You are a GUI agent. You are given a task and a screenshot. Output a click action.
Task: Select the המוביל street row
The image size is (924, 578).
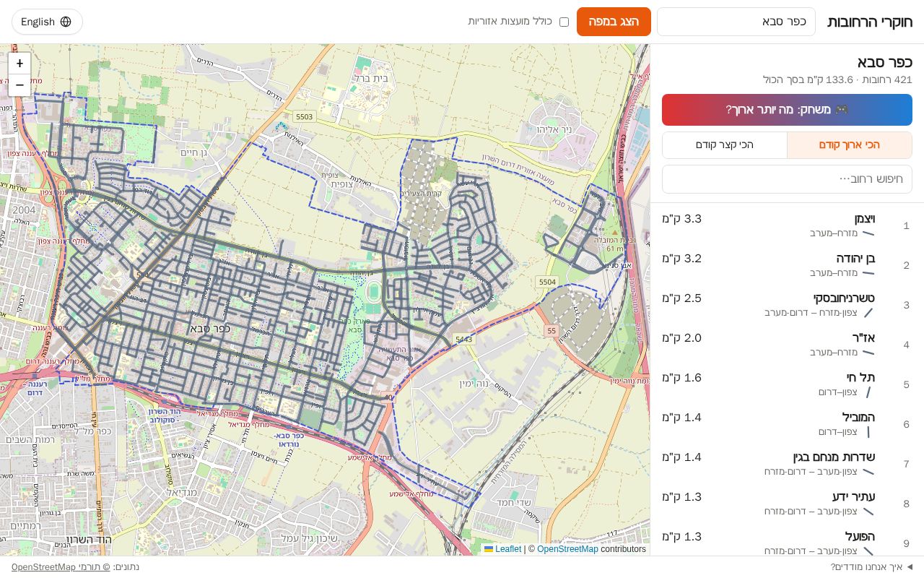pyautogui.click(x=787, y=425)
